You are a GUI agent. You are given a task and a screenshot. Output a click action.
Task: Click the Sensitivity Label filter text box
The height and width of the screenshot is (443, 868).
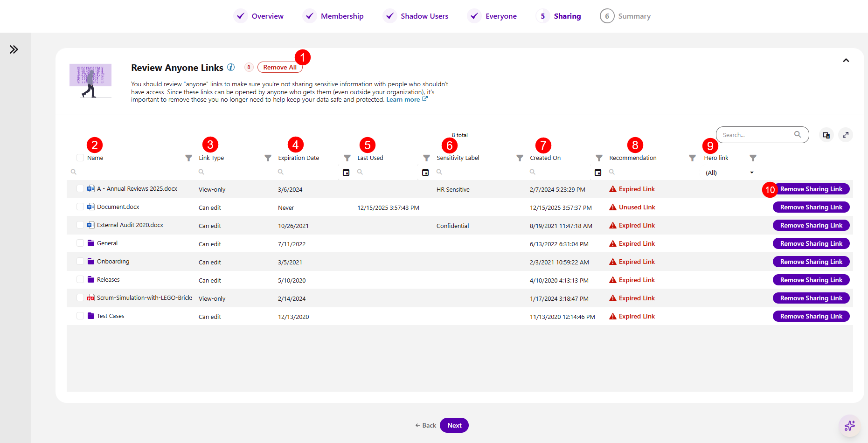479,172
